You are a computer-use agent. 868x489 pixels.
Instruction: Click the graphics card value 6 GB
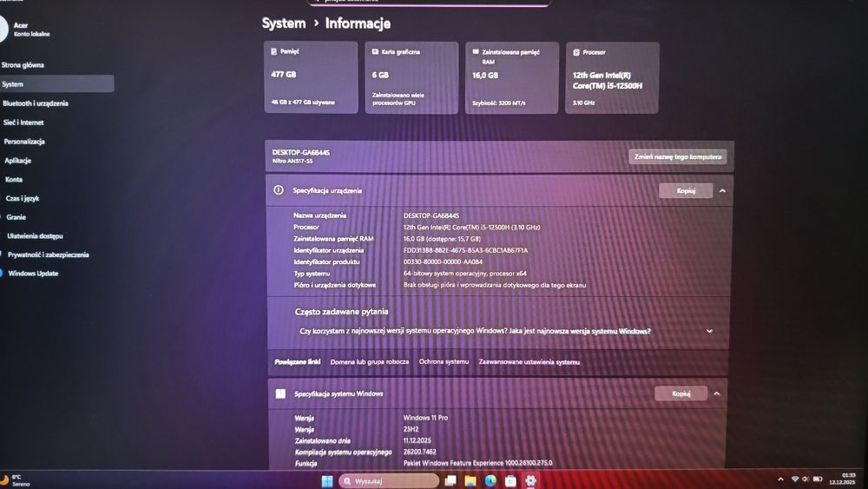tap(380, 75)
